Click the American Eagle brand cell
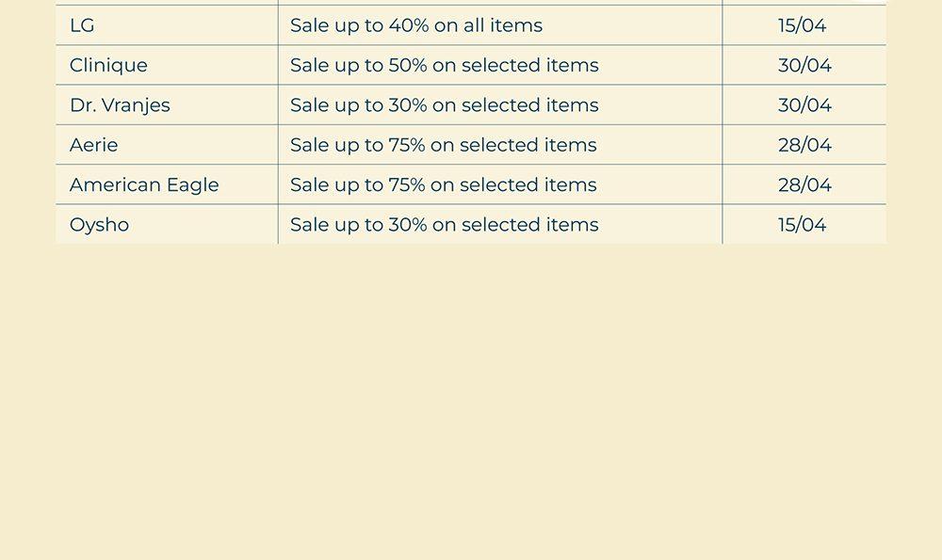Screen dimensions: 942x560 (144, 185)
